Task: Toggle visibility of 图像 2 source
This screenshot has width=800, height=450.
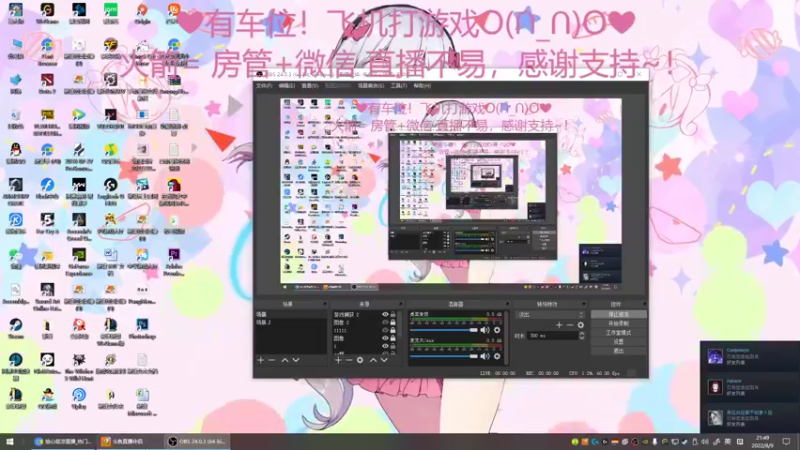Action: point(385,322)
